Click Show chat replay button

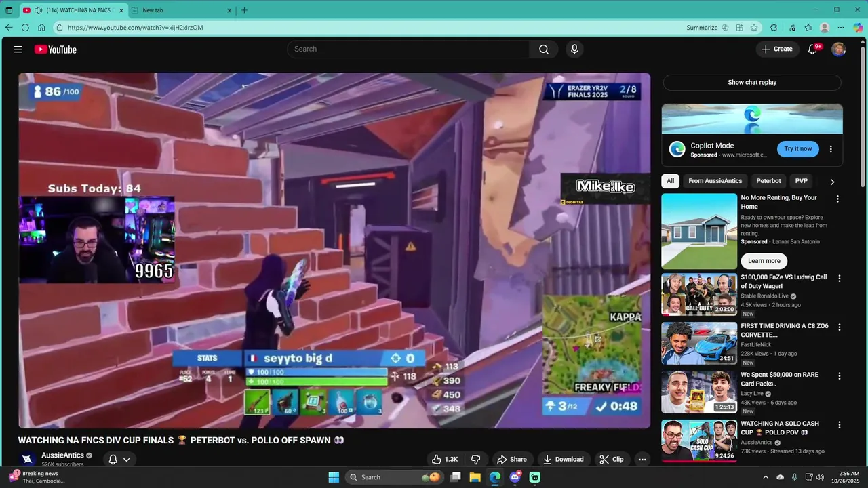tap(752, 82)
